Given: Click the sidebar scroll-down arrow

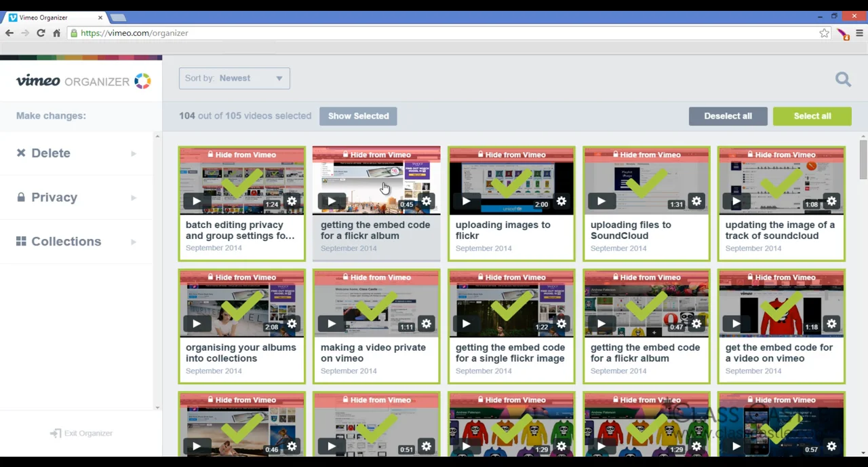Looking at the screenshot, I should pos(157,407).
